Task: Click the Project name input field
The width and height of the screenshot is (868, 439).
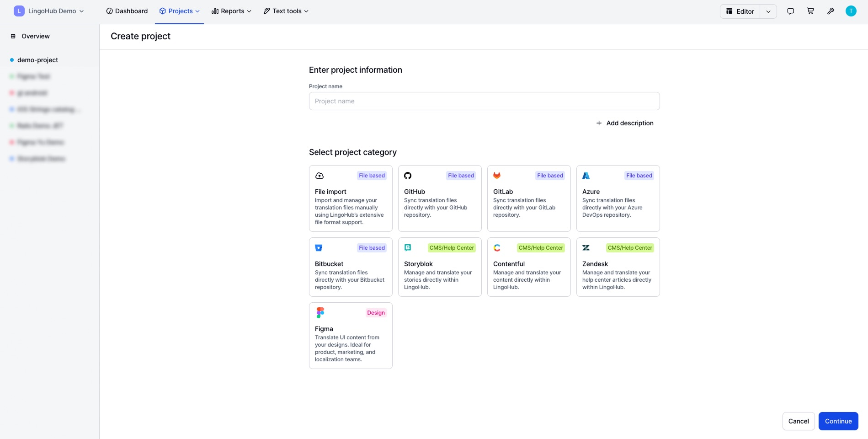Action: tap(484, 101)
